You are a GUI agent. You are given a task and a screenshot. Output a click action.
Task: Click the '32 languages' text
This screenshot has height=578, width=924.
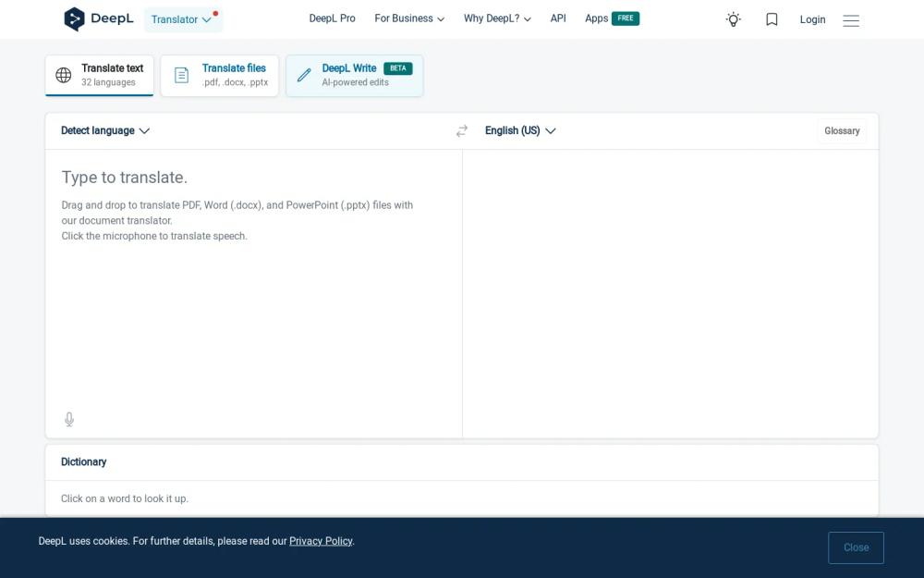[108, 82]
